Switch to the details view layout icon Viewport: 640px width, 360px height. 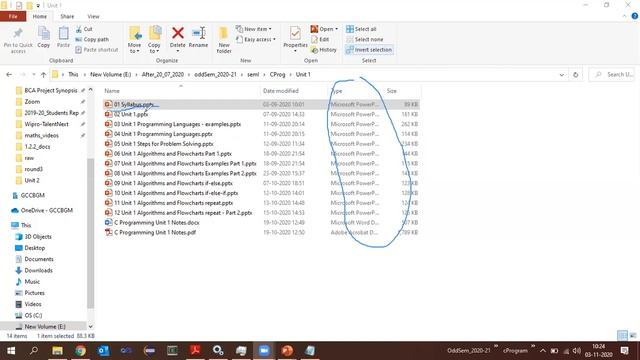[x=622, y=336]
